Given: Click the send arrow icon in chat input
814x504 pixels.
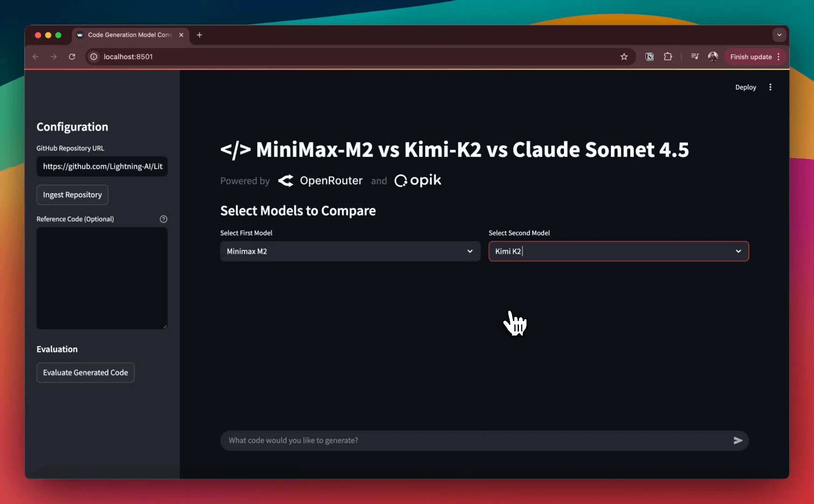Looking at the screenshot, I should (x=738, y=441).
